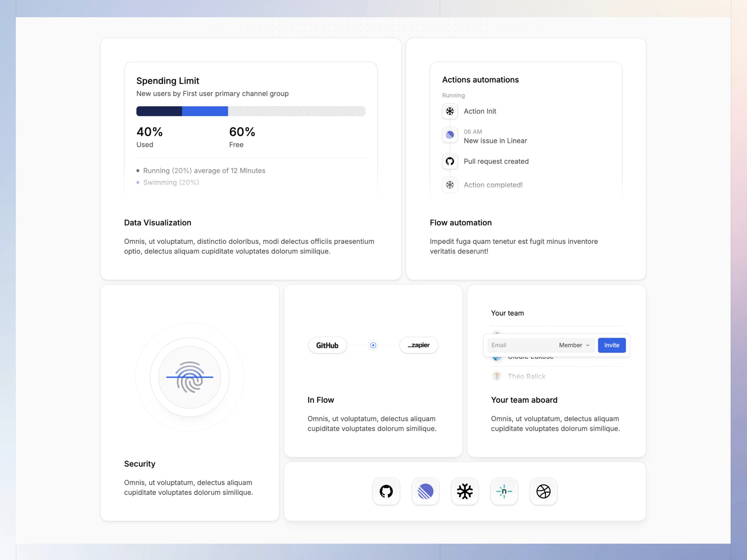
Task: Open the Member role dropdown
Action: point(574,345)
